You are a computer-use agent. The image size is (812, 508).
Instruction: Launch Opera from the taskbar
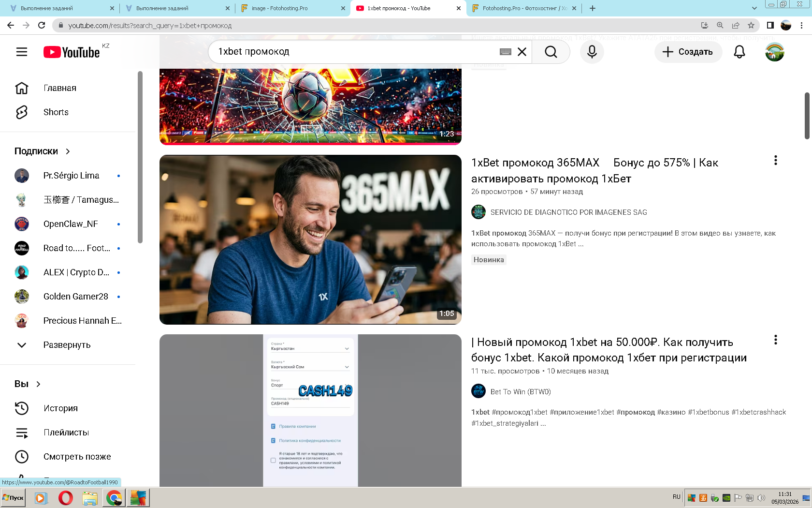[x=65, y=498]
